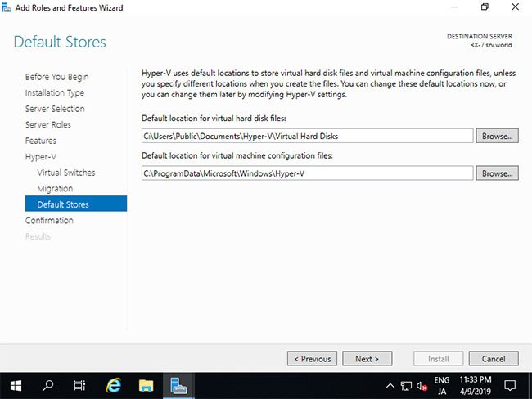
Task: Restore down the wizard window
Action: click(x=485, y=7)
